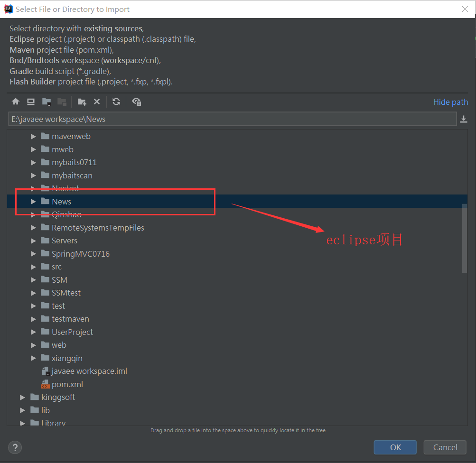Click the path field E:\javaee workspace\News
The width and height of the screenshot is (476, 463).
click(233, 119)
